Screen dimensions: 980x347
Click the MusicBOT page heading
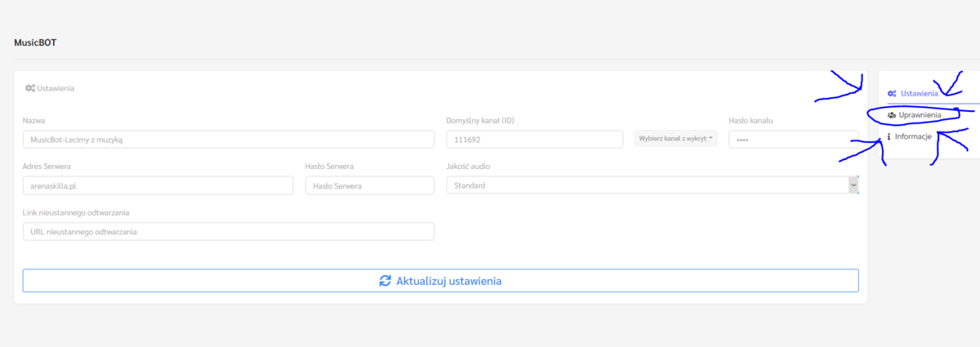[x=35, y=42]
